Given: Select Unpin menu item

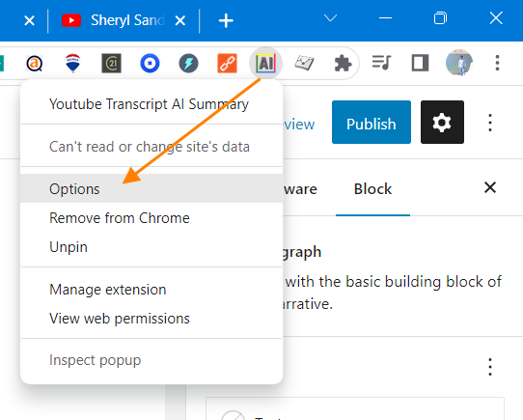Looking at the screenshot, I should coord(151,247).
